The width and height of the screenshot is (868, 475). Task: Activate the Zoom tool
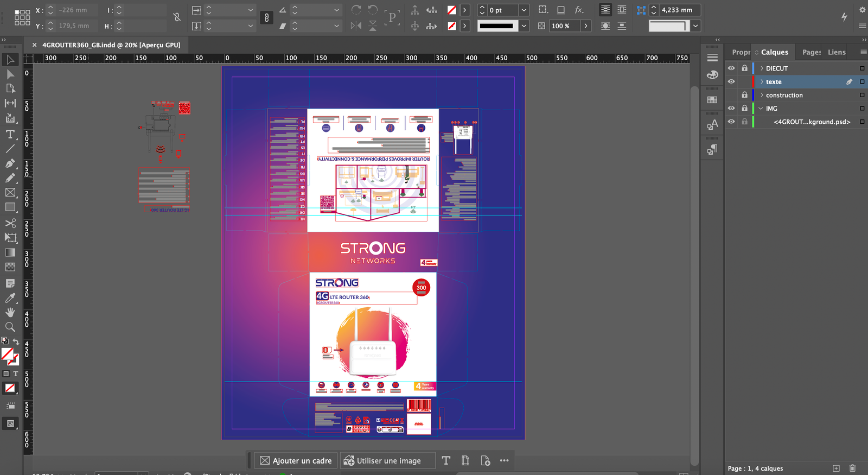pyautogui.click(x=10, y=327)
